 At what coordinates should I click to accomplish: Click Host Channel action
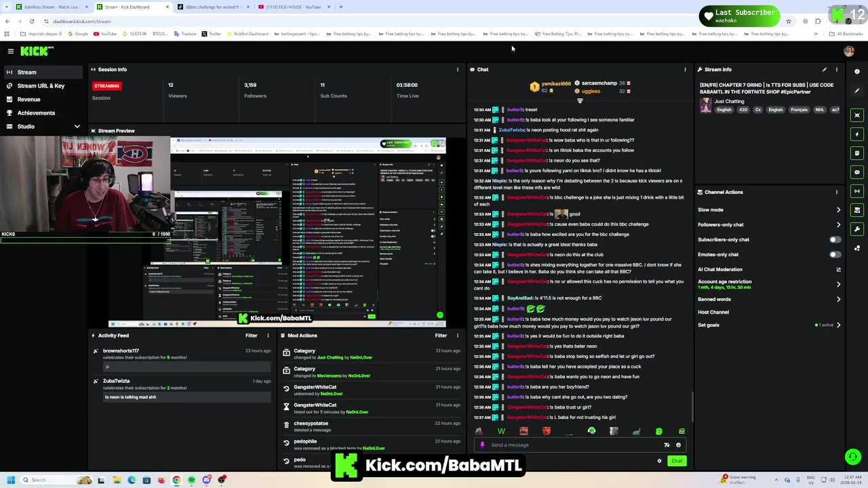tap(713, 312)
